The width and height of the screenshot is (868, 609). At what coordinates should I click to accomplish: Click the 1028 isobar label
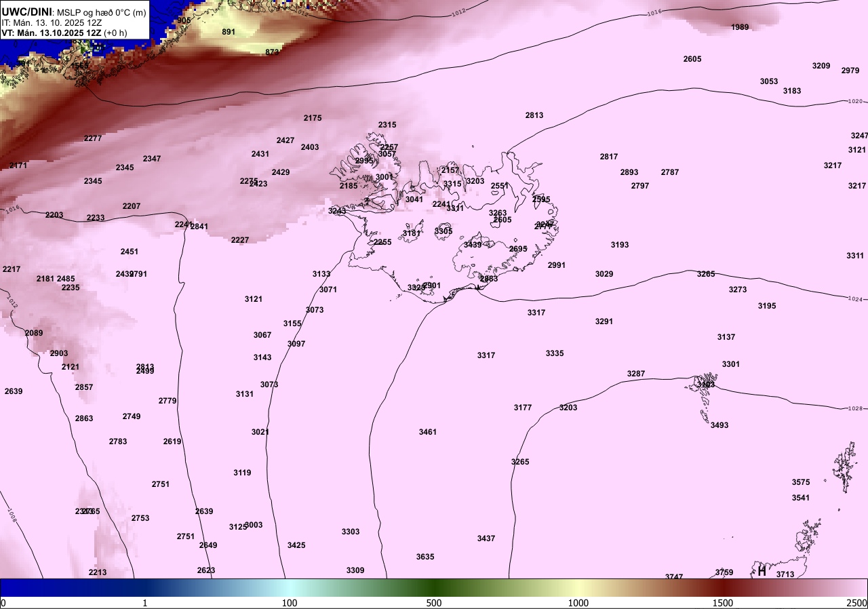click(855, 409)
